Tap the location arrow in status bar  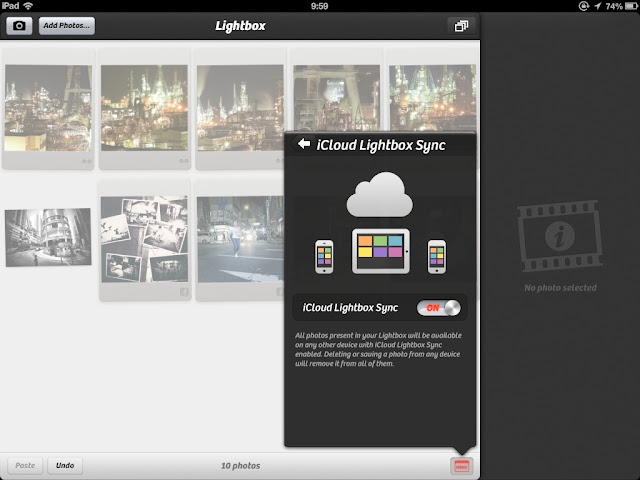(x=598, y=6)
